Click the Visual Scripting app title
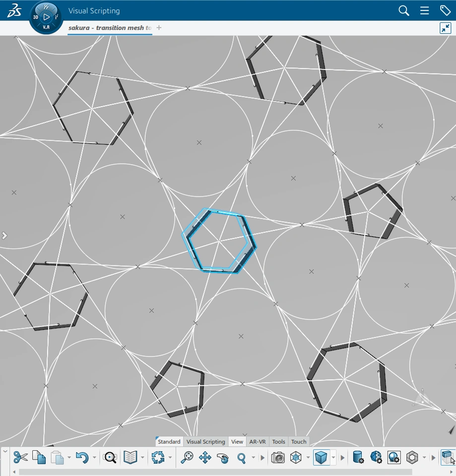This screenshot has width=456, height=476. point(94,10)
